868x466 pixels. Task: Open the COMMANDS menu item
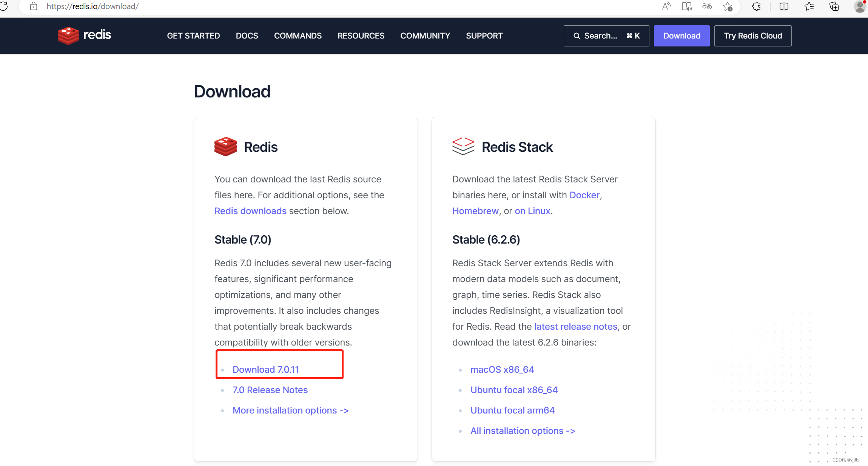coord(298,36)
